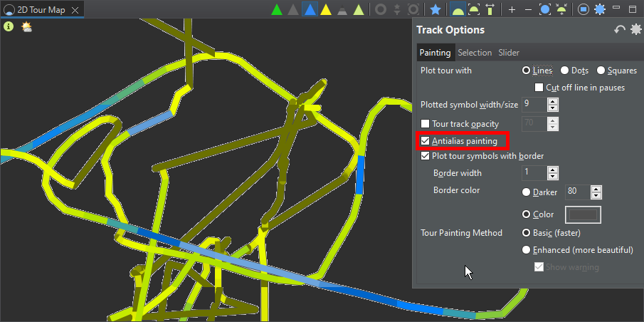Close the 2D Tour Map tab
The height and width of the screenshot is (322, 644).
tap(75, 10)
